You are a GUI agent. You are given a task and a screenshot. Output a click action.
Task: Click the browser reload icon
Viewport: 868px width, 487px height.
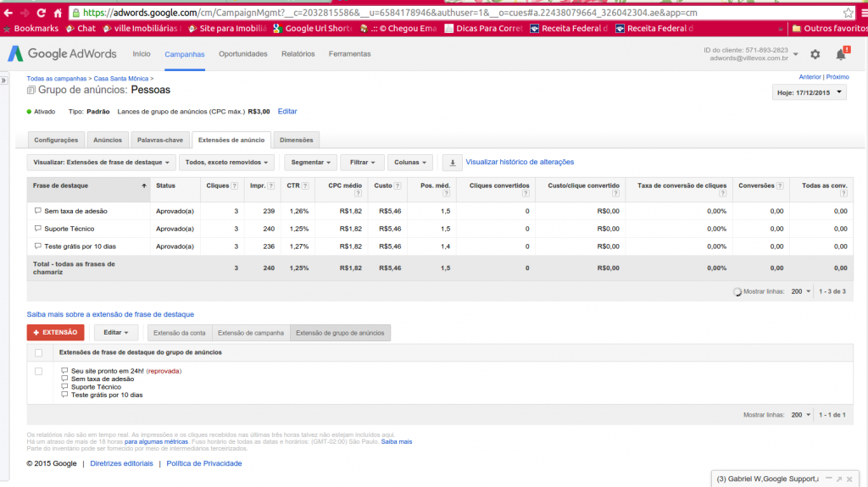click(41, 14)
